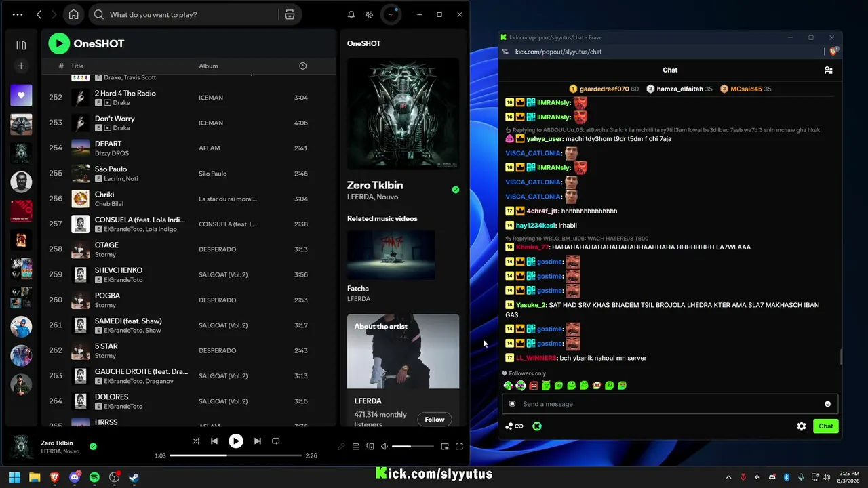The height and width of the screenshot is (488, 868).
Task: Enter Spotify full screen mode
Action: tap(459, 447)
